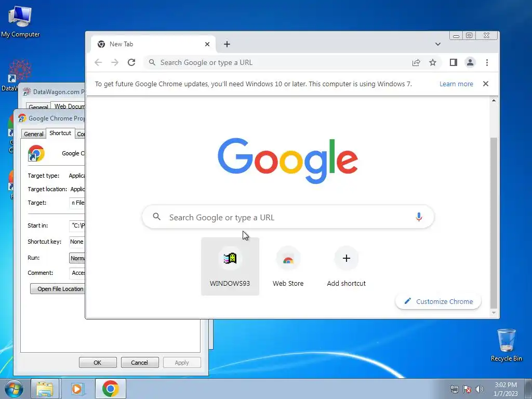The width and height of the screenshot is (532, 399).
Task: Go back using Chrome's back arrow
Action: pyautogui.click(x=98, y=62)
